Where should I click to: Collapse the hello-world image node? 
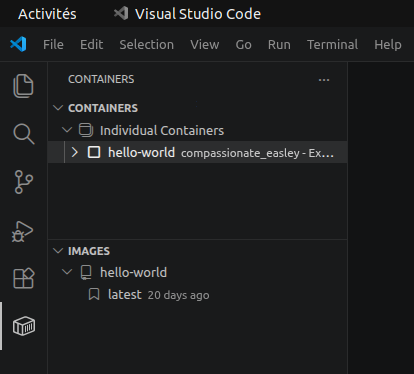point(67,273)
